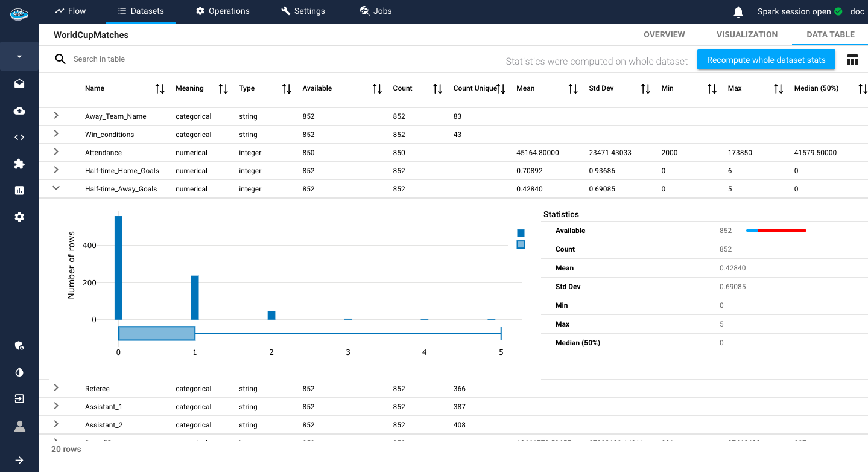
Task: Expand the Attendance row
Action: 56,152
